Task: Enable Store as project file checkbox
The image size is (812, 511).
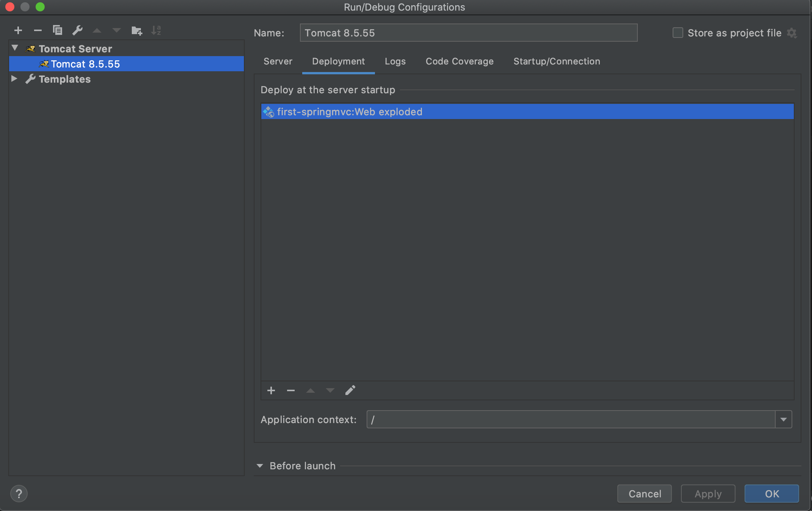Action: click(x=678, y=33)
